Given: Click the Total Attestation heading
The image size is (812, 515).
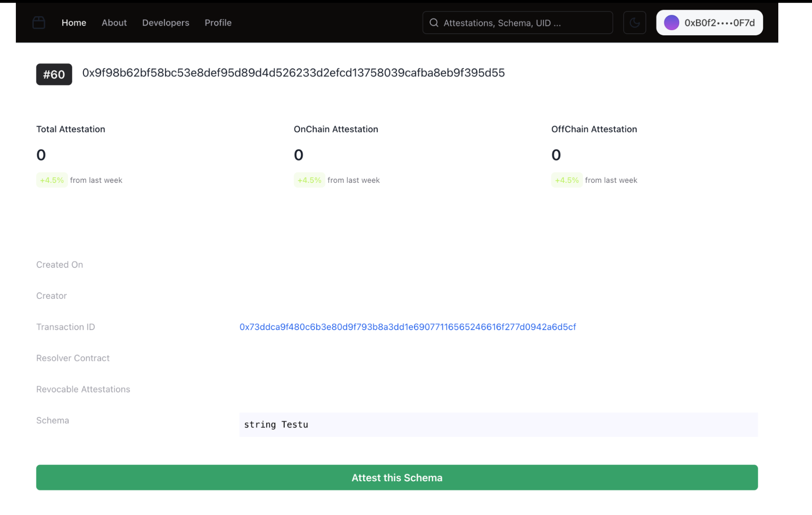Looking at the screenshot, I should [x=71, y=129].
